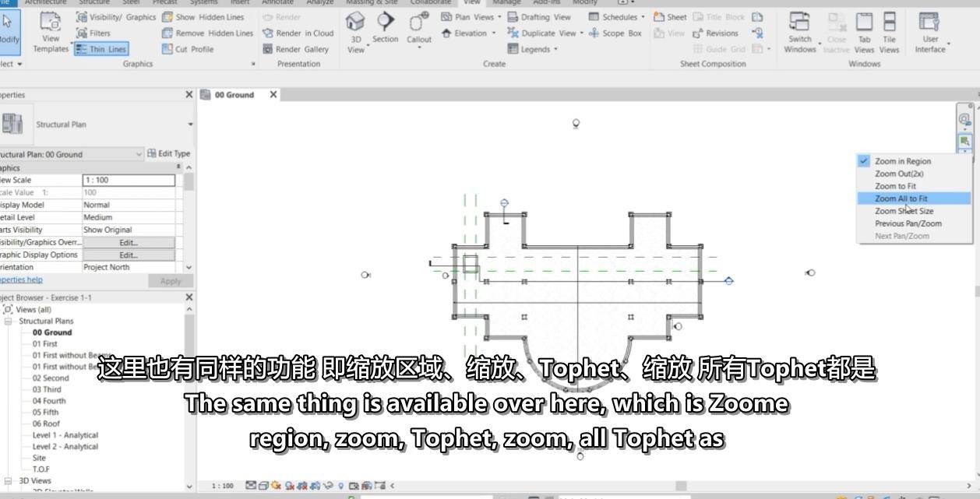Click Tile Views in Windows panel

(889, 33)
